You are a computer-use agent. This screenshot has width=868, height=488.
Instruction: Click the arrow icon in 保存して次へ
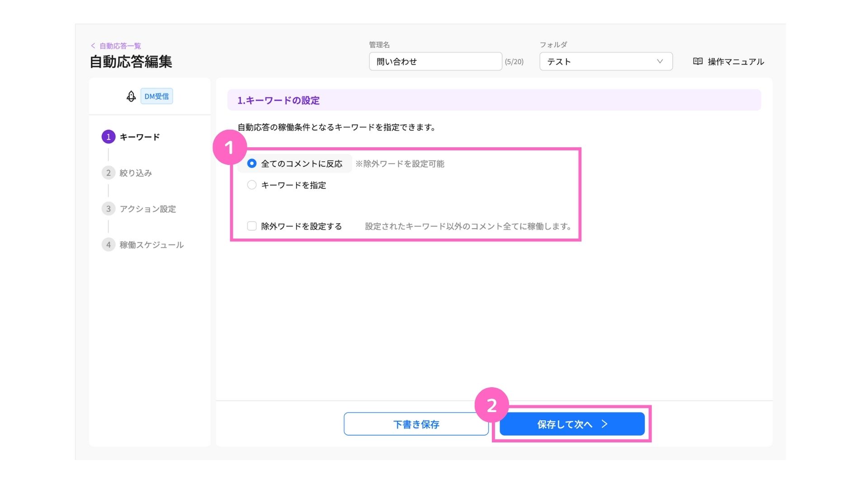click(x=604, y=424)
